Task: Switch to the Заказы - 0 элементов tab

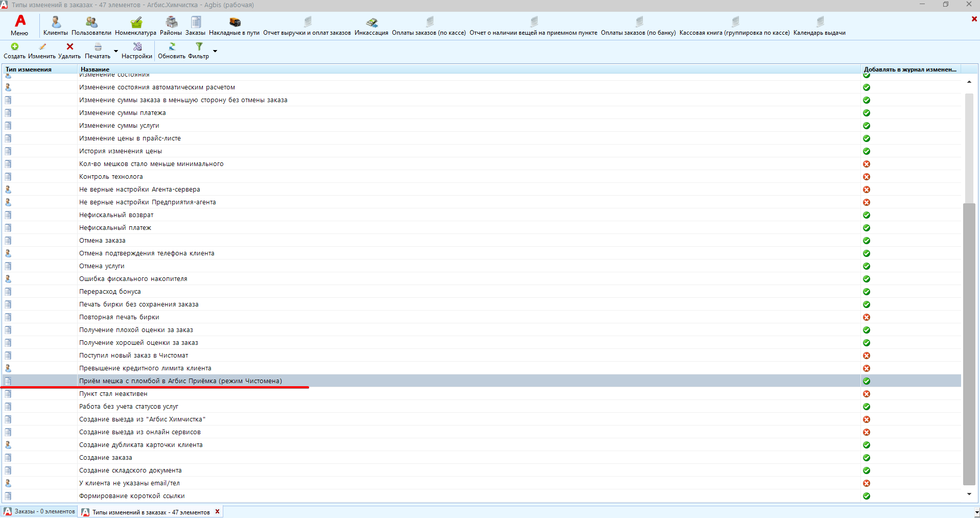Action: 40,511
